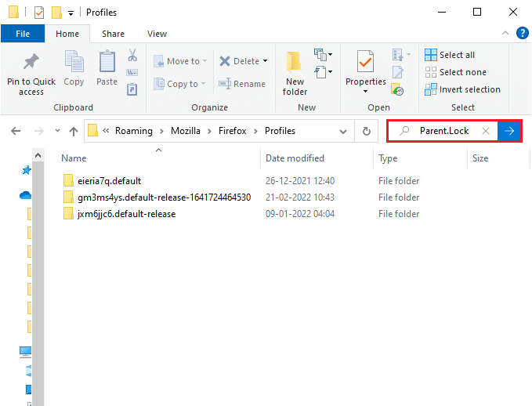Image resolution: width=532 pixels, height=406 pixels.
Task: Click the History icon in Open group
Action: point(397,89)
